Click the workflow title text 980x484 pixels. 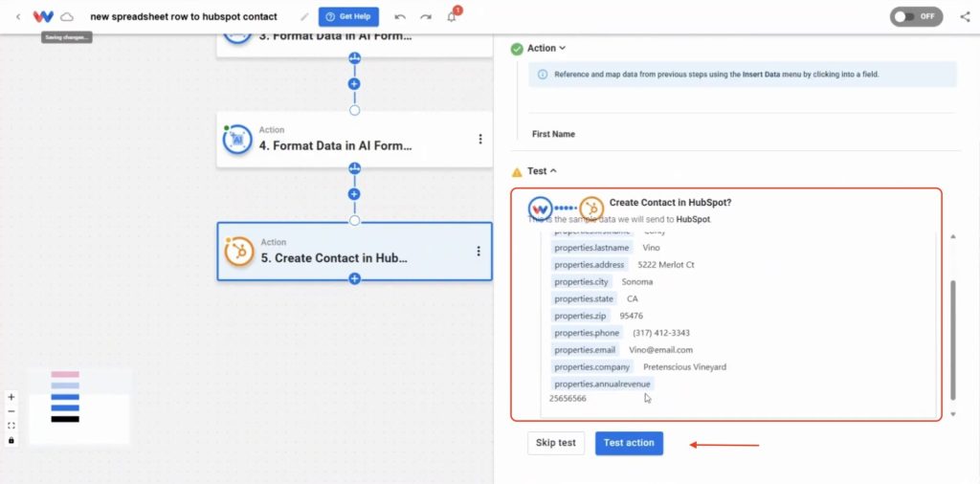pyautogui.click(x=184, y=17)
